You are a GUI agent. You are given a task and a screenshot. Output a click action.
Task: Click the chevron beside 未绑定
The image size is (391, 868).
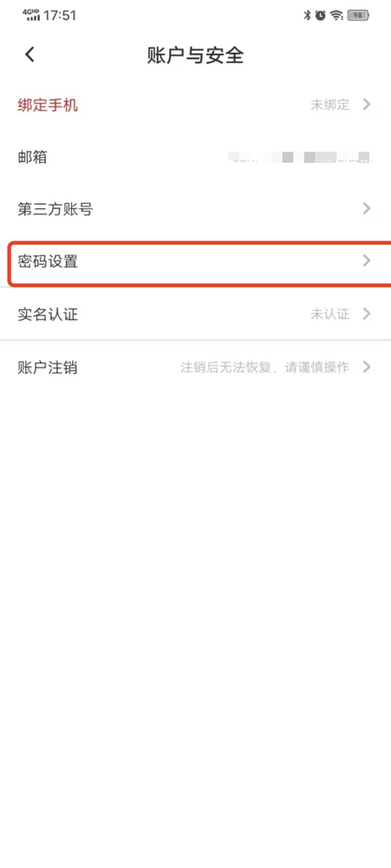366,104
